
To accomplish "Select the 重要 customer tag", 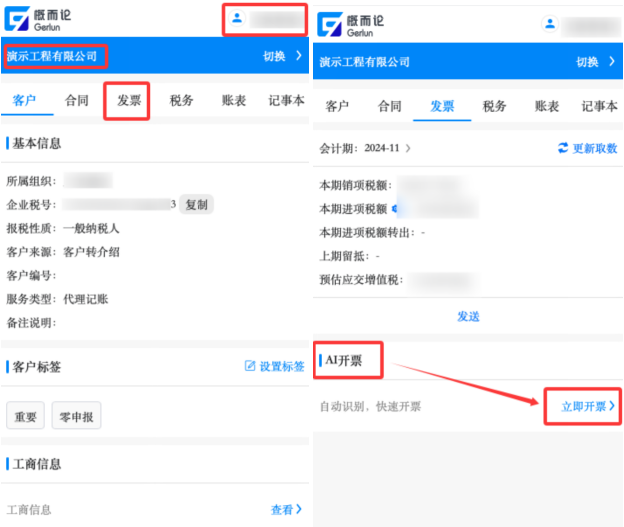I will point(25,417).
